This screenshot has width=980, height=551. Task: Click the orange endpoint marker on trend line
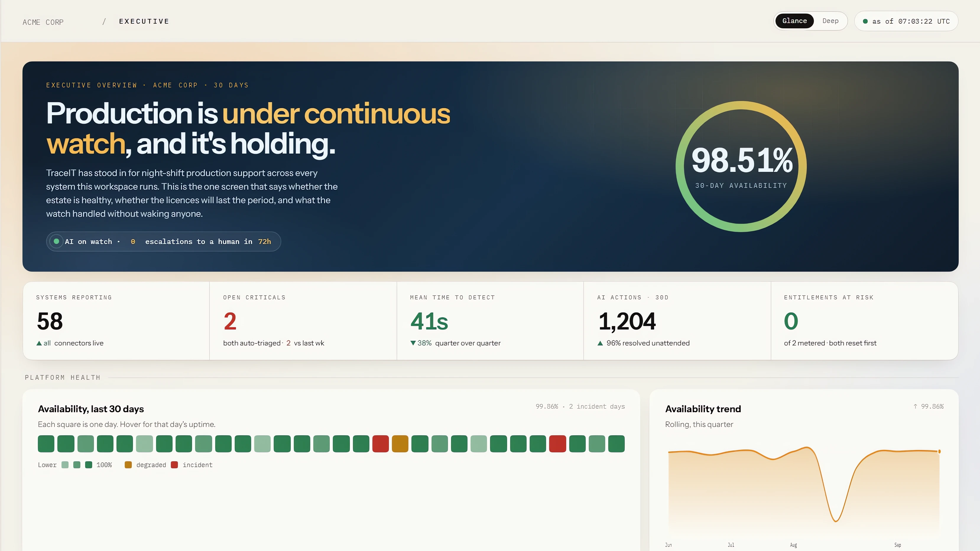coord(939,451)
